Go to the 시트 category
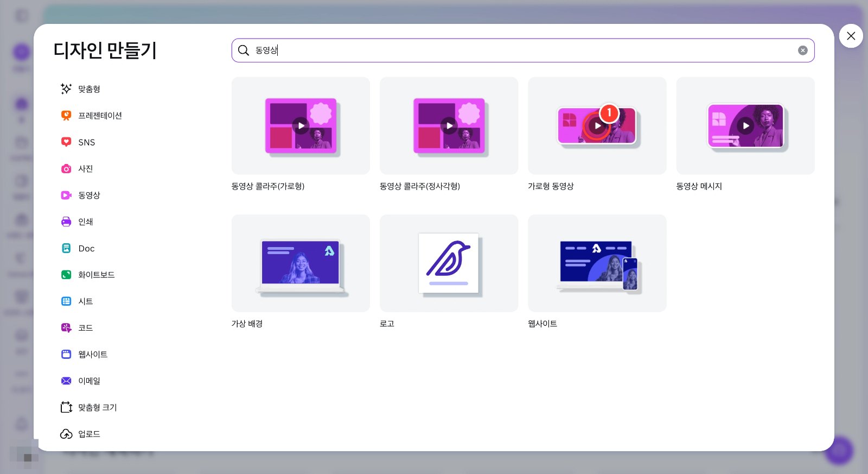 [x=85, y=301]
